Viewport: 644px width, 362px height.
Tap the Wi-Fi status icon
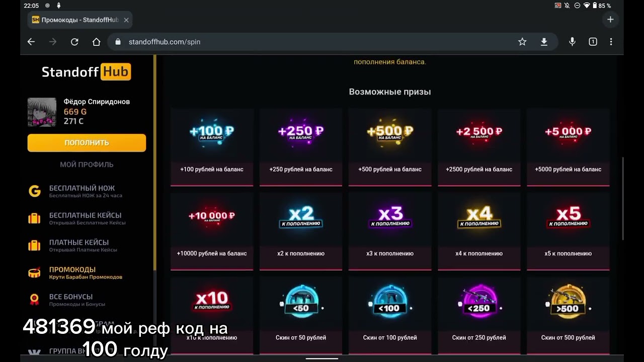click(x=586, y=6)
